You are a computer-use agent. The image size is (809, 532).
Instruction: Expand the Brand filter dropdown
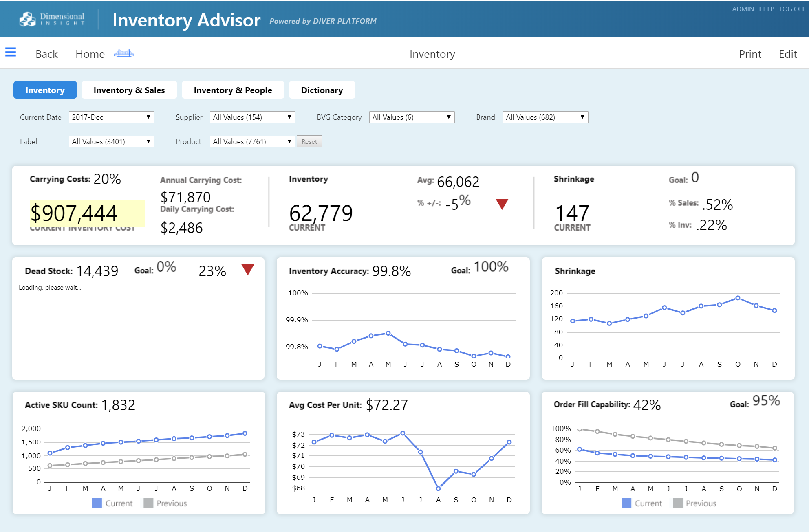tap(545, 117)
